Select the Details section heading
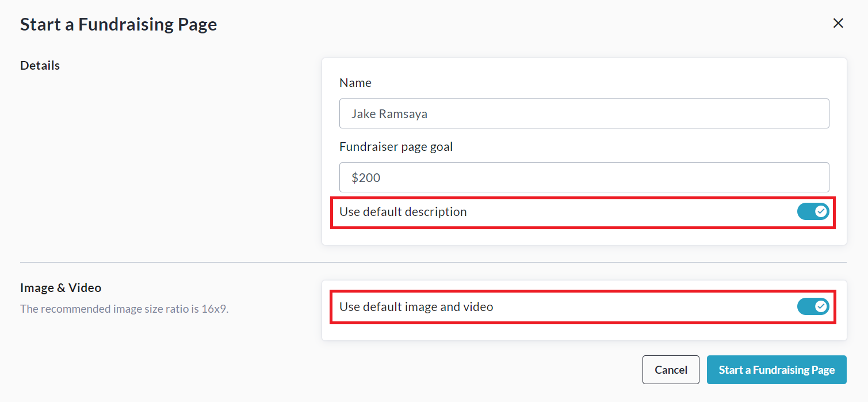This screenshot has height=402, width=868. [x=40, y=66]
